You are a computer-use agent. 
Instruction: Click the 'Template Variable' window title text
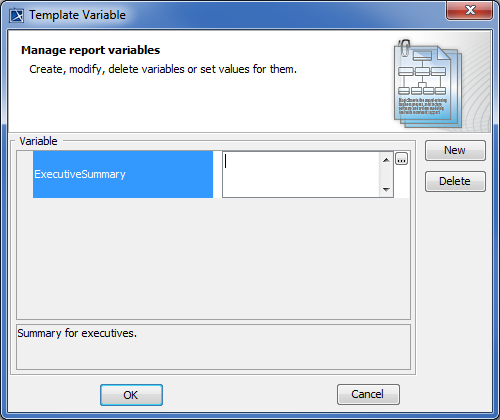click(x=77, y=15)
